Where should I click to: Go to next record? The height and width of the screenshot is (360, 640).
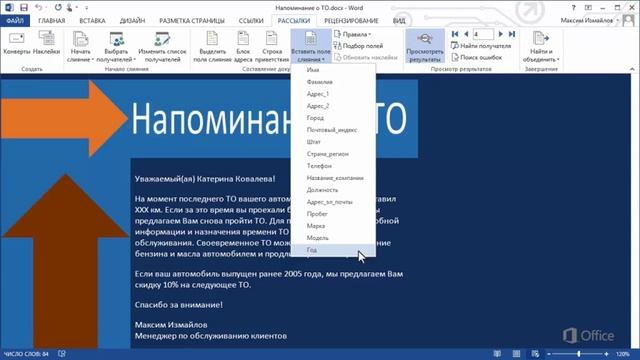pos(500,34)
